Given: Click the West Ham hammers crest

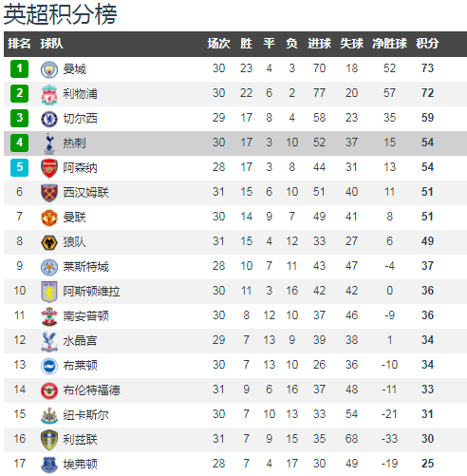Looking at the screenshot, I should (x=49, y=193).
